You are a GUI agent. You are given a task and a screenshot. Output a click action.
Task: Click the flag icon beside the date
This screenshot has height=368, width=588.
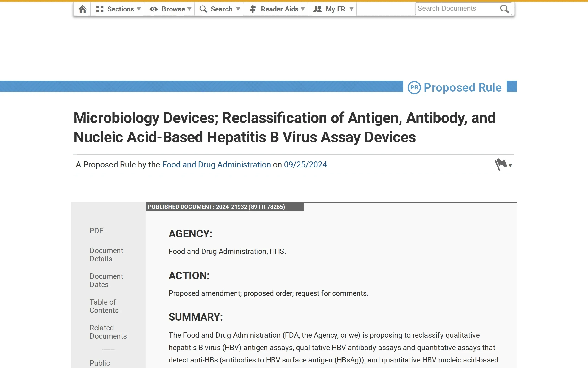(501, 165)
